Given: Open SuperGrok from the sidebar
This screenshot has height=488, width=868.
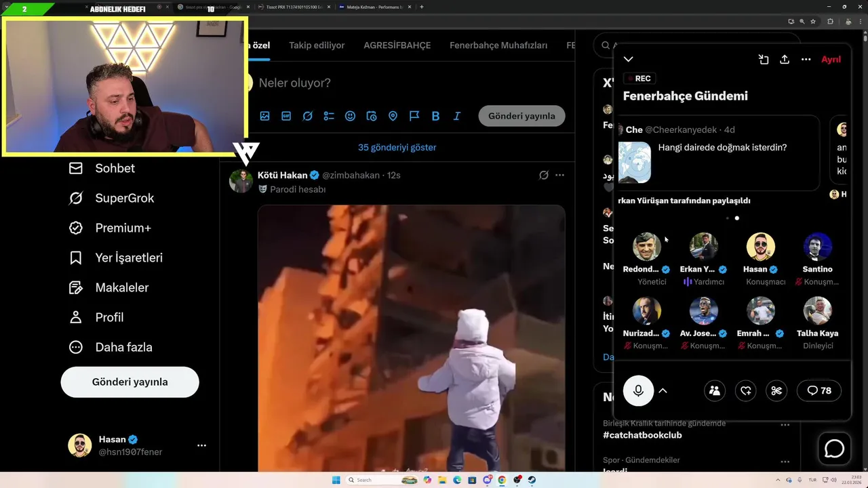Looking at the screenshot, I should tap(111, 198).
